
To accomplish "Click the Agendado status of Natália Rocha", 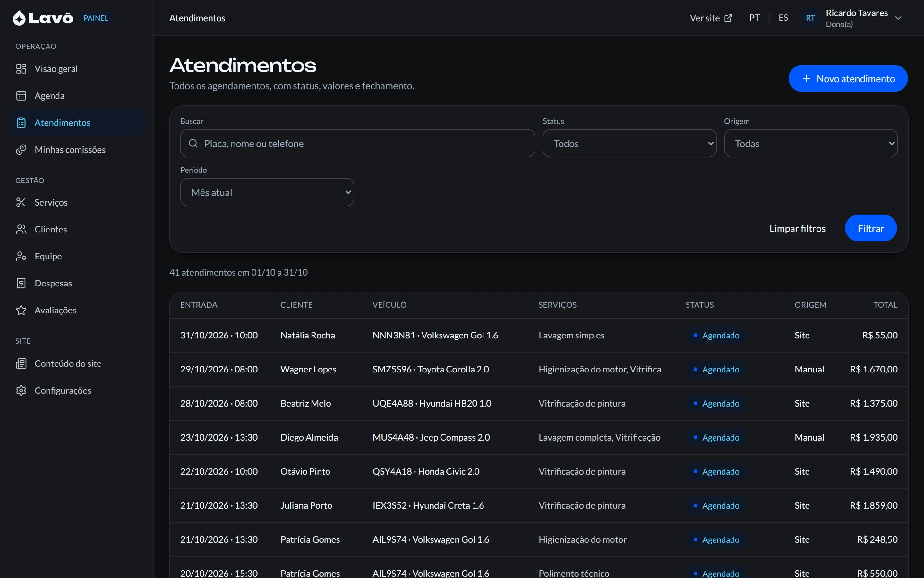I will pyautogui.click(x=716, y=335).
